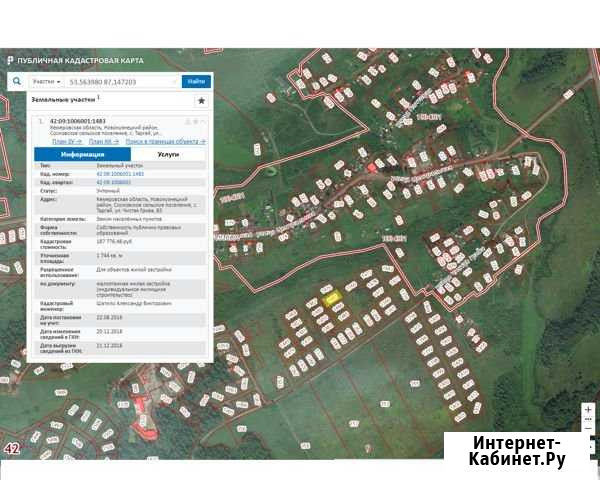Click the small star icon in result header
Viewport: 600px width, 480px height.
click(196, 121)
